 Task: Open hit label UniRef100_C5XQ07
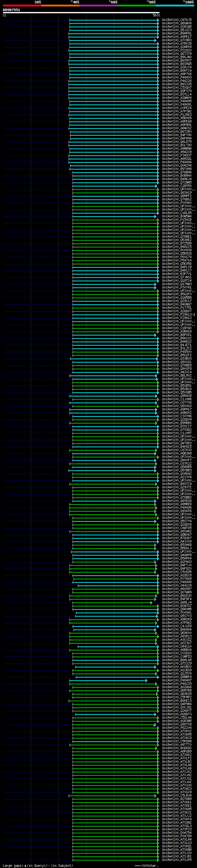[177, 88]
